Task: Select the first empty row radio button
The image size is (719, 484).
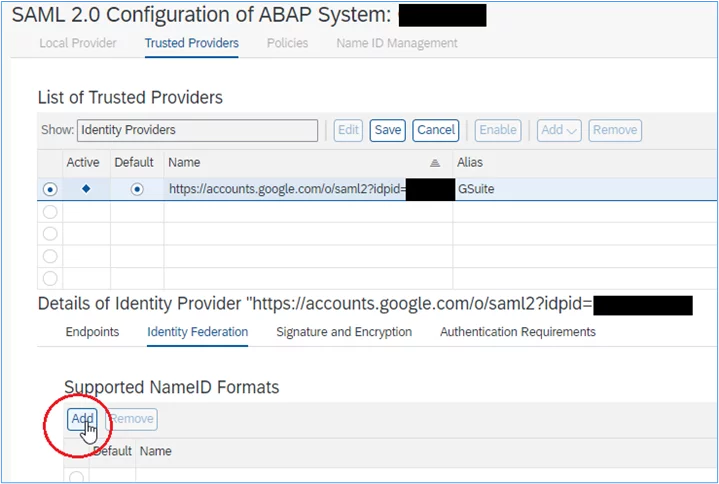Action: (x=50, y=212)
